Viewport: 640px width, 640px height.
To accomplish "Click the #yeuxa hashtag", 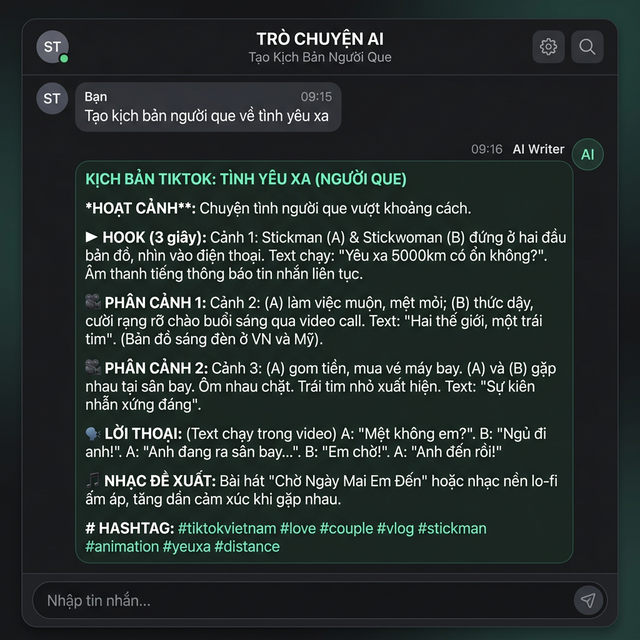I will click(x=187, y=547).
